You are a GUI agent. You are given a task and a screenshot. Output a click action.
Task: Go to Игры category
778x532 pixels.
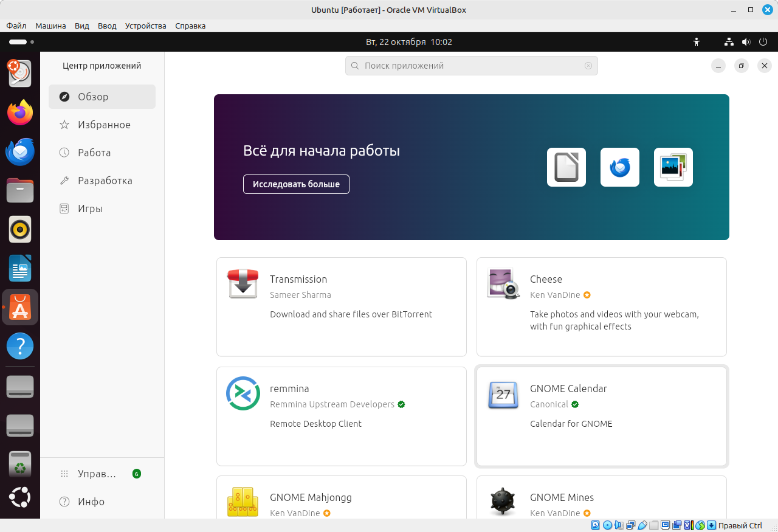(102, 209)
